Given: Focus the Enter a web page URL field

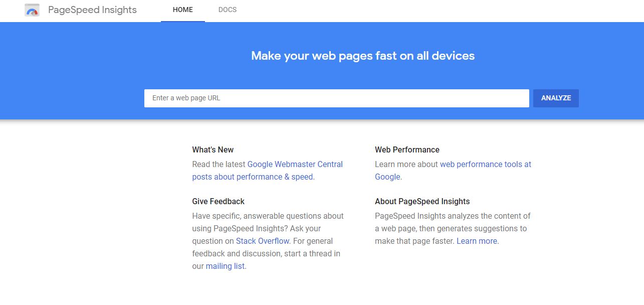Looking at the screenshot, I should [337, 98].
